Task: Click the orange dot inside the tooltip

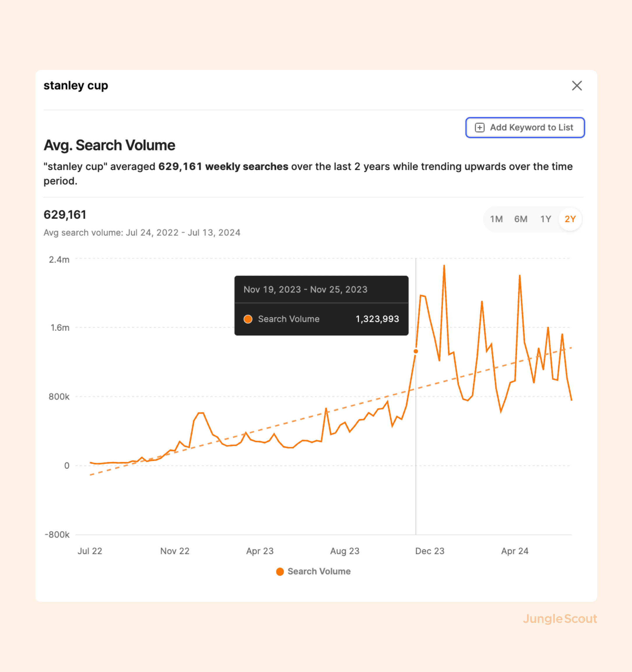Action: click(248, 319)
